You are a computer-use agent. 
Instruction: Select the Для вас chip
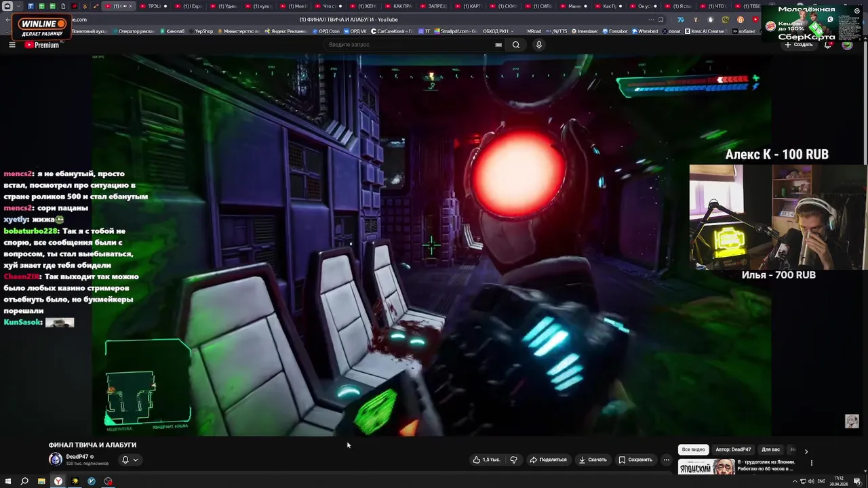[x=770, y=449]
